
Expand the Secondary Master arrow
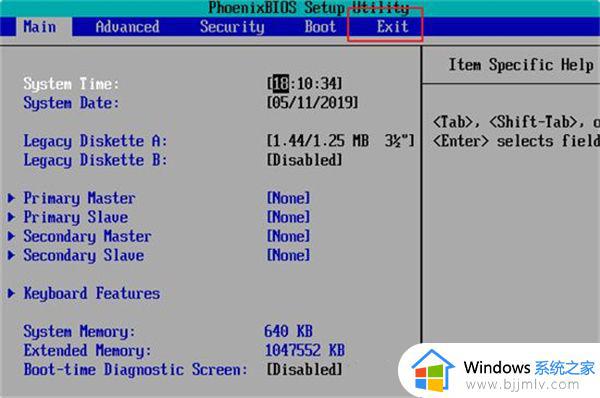tap(11, 236)
